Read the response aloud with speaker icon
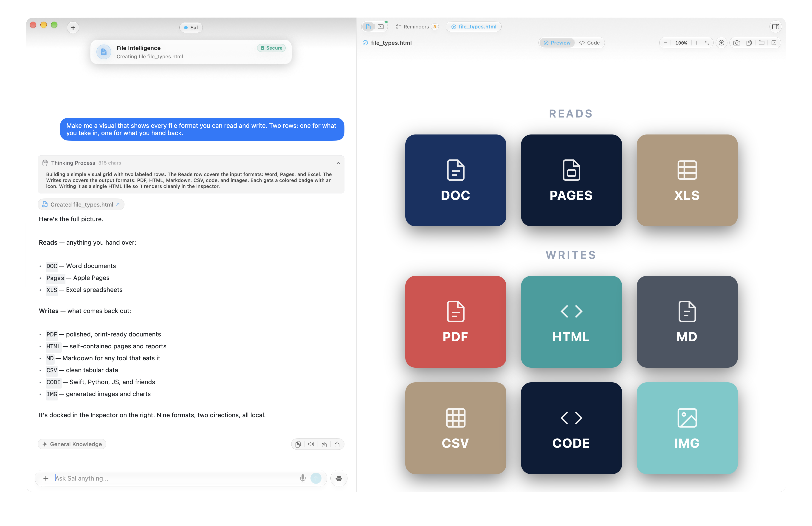This screenshot has width=812, height=526. 311,444
